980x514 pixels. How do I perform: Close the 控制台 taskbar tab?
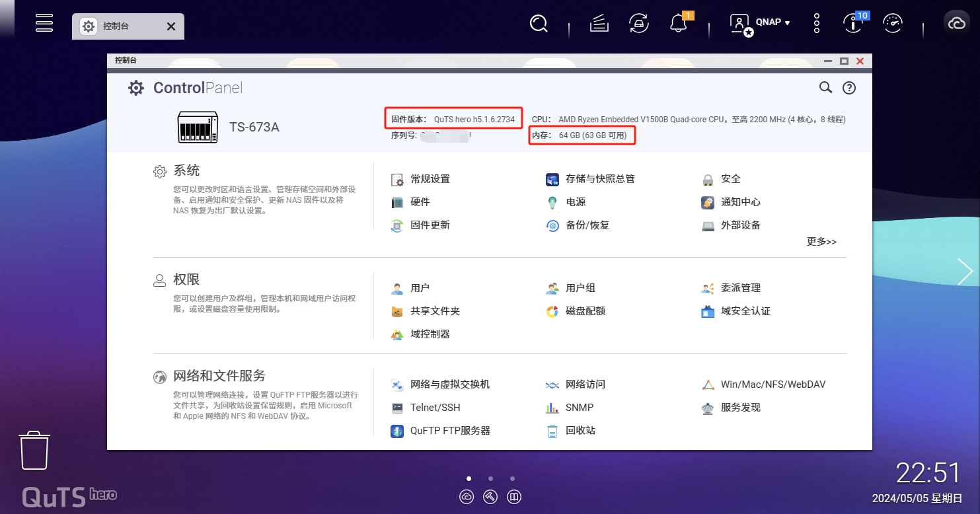pyautogui.click(x=171, y=26)
